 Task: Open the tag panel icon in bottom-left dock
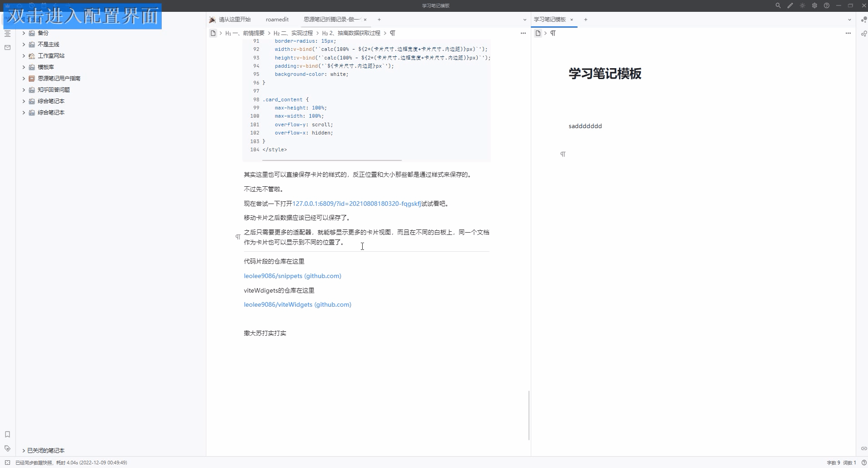7,449
